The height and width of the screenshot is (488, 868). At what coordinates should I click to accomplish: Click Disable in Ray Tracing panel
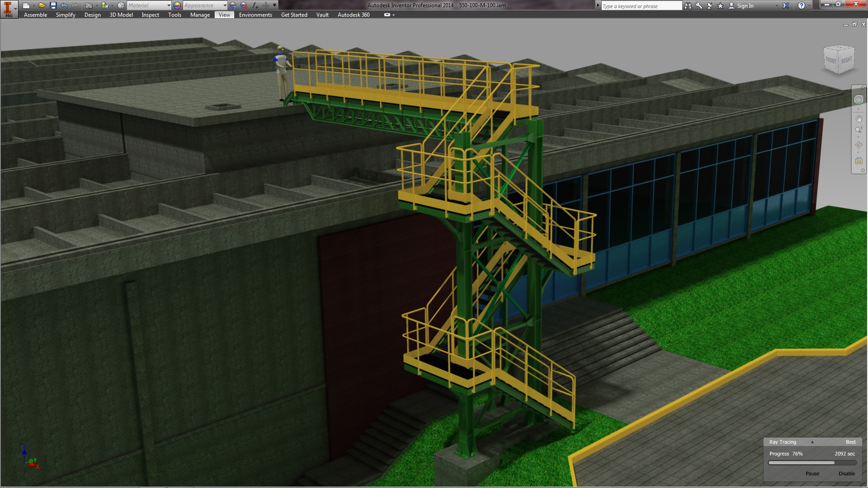[x=846, y=474]
